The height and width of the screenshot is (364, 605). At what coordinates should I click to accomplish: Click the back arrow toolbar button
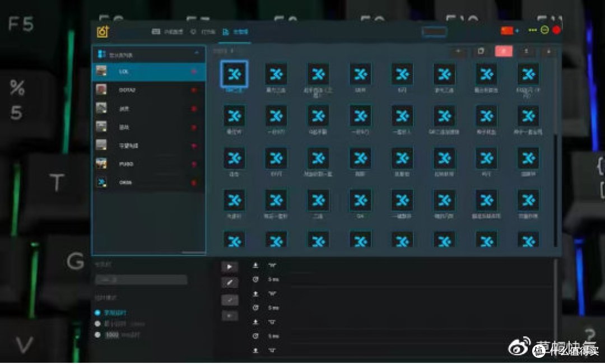click(458, 52)
